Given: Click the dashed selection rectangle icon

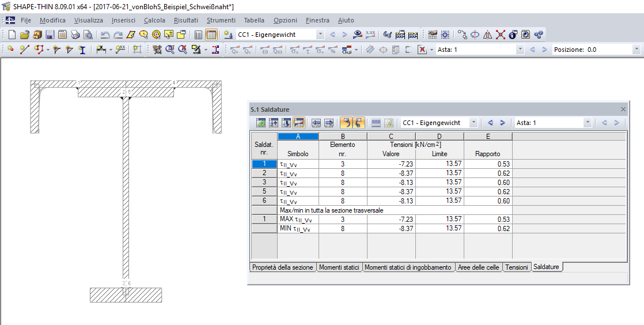Looking at the screenshot, I should (x=137, y=50).
